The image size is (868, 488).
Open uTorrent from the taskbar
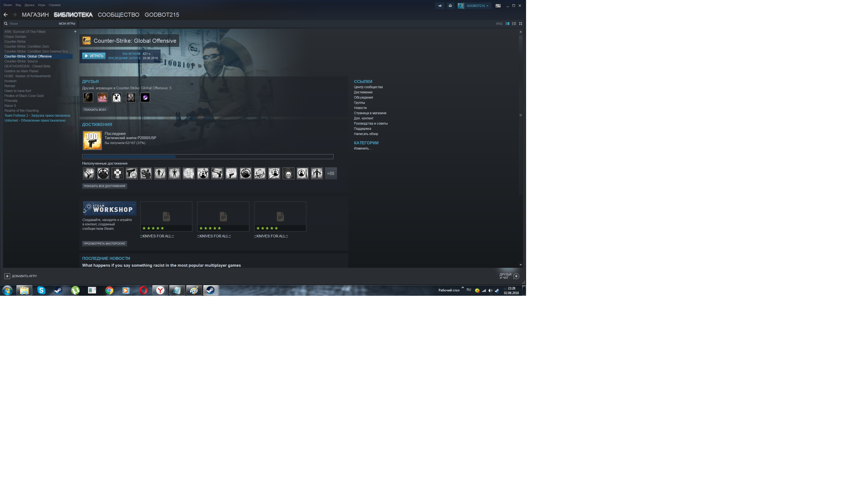coord(75,290)
